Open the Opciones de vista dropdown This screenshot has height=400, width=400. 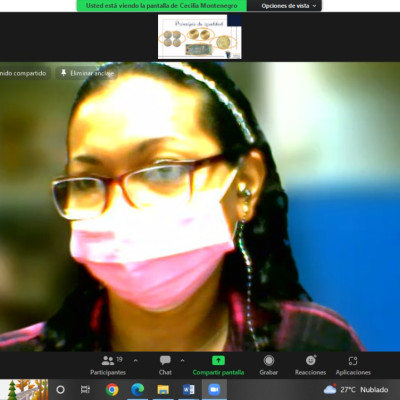click(288, 6)
